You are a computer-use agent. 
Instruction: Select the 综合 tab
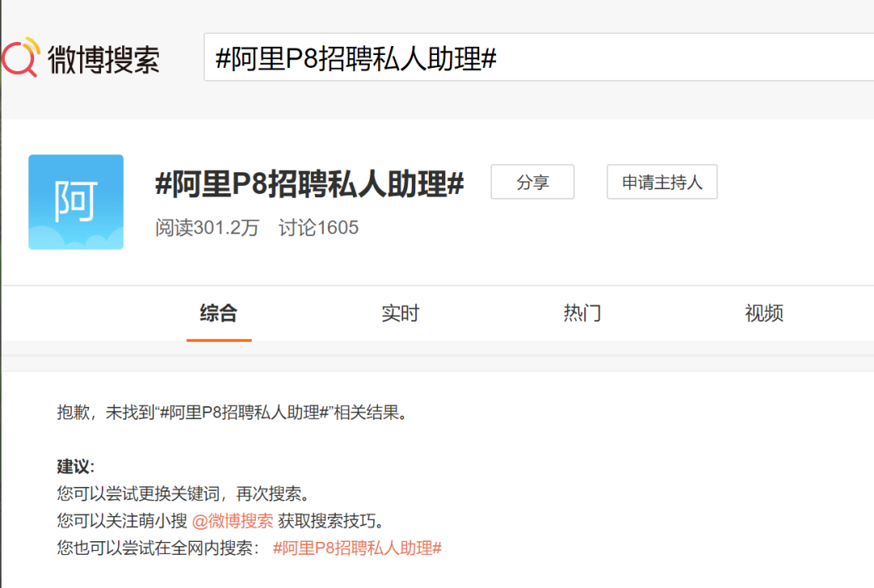tap(218, 314)
